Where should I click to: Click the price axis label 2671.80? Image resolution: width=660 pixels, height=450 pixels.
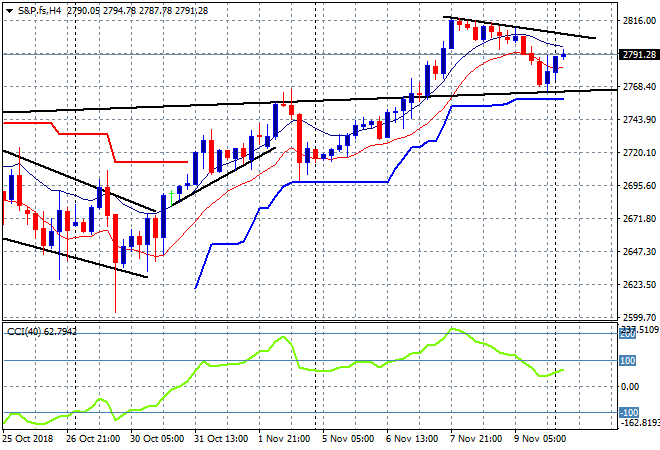click(x=639, y=218)
